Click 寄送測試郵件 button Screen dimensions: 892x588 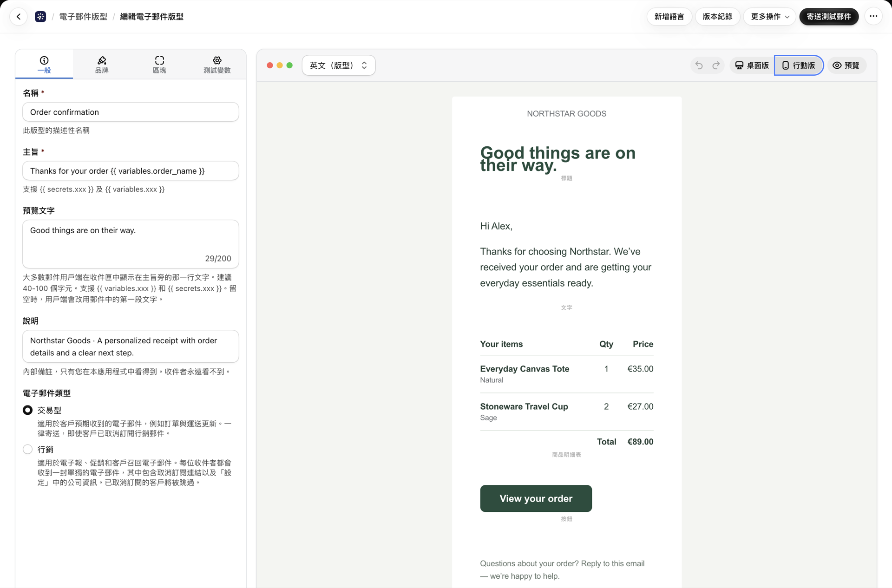tap(829, 17)
